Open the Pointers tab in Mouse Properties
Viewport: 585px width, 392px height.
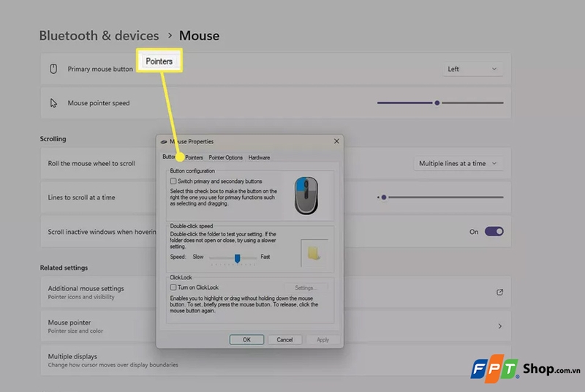pos(194,157)
